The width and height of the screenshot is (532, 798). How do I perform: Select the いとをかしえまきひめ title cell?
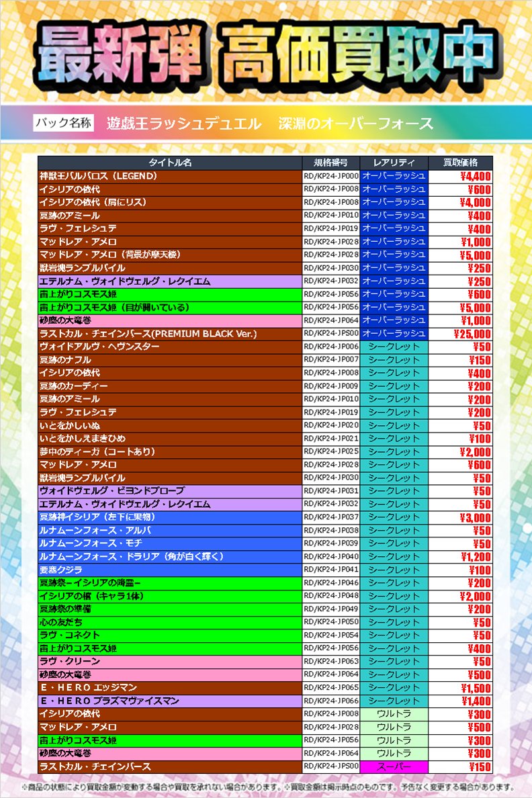pyautogui.click(x=170, y=439)
